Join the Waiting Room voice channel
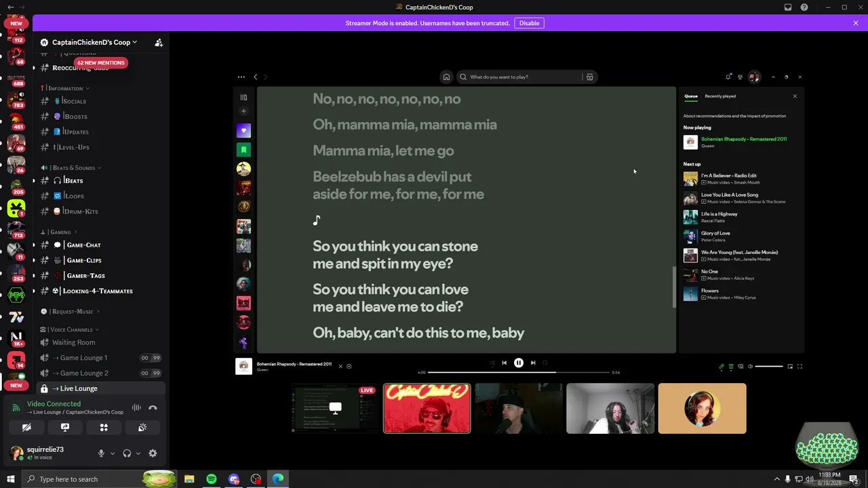Screen dimensions: 868x488 pyautogui.click(x=100, y=342)
